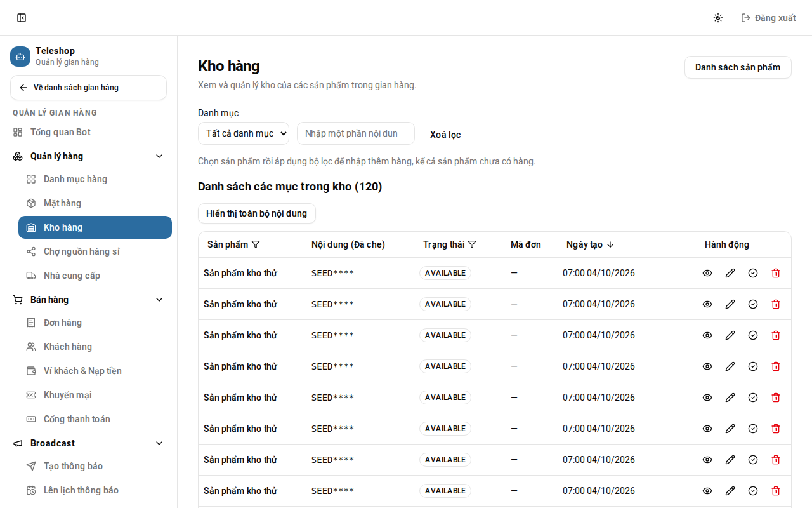The height and width of the screenshot is (508, 812).
Task: Click the wallet icon beside Ví khách & Nạp tiền
Action: 31,371
